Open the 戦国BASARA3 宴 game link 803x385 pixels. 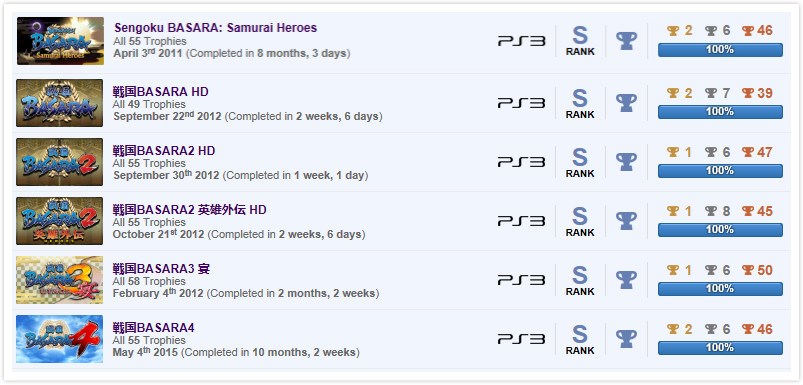click(x=161, y=269)
